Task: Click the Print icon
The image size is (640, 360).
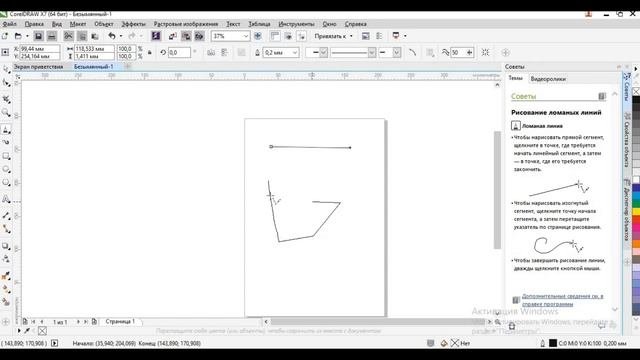Action: tap(52, 36)
